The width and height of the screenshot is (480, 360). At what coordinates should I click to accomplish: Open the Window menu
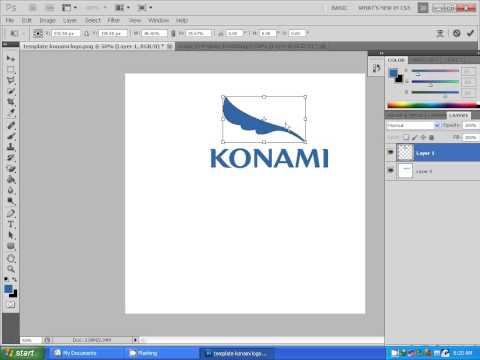click(x=158, y=20)
